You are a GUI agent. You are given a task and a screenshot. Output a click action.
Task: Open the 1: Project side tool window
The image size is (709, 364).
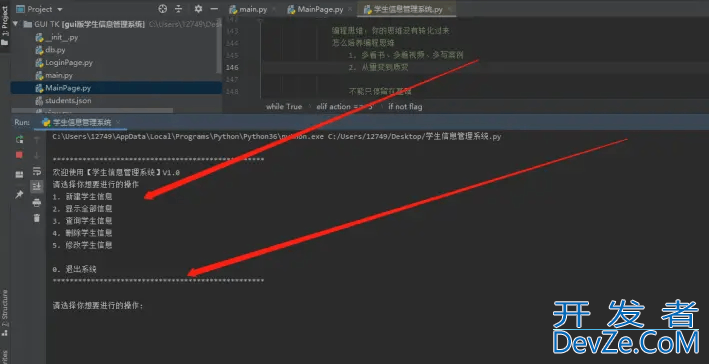tap(5, 26)
